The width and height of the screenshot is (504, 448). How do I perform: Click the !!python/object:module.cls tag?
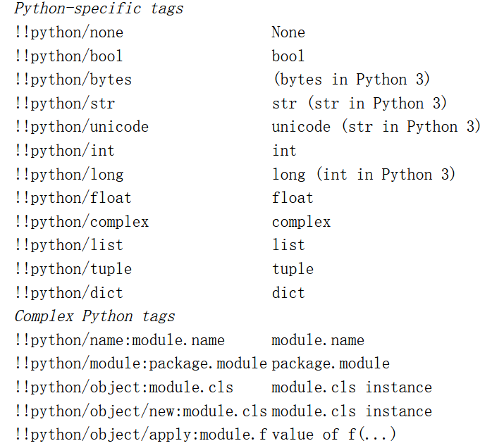click(x=124, y=387)
